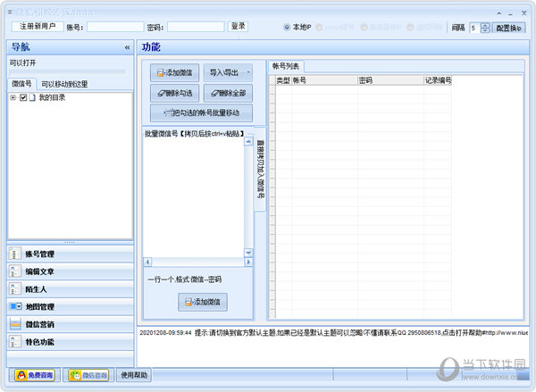The height and width of the screenshot is (392, 536).
Task: Open the 陌生人 navigation section
Action: tap(70, 289)
